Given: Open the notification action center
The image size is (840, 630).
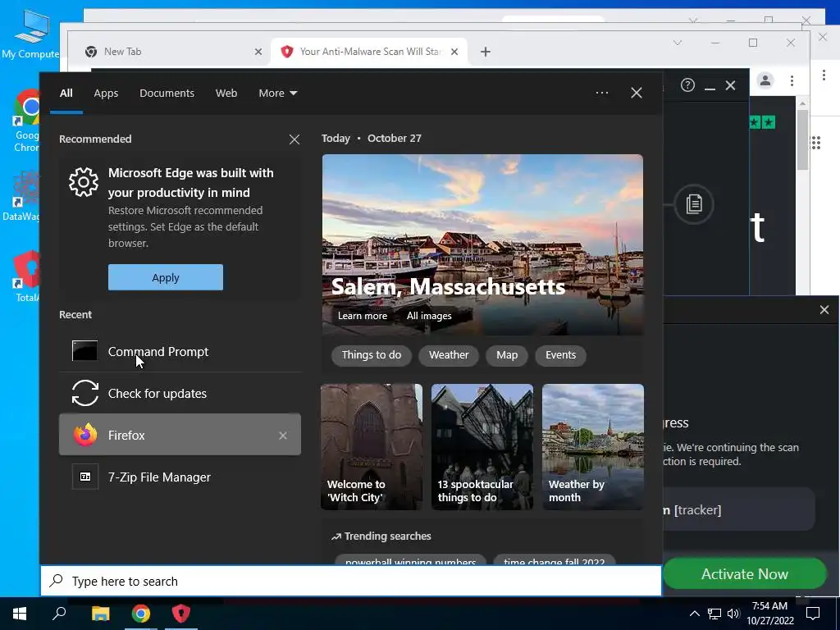Looking at the screenshot, I should point(813,614).
